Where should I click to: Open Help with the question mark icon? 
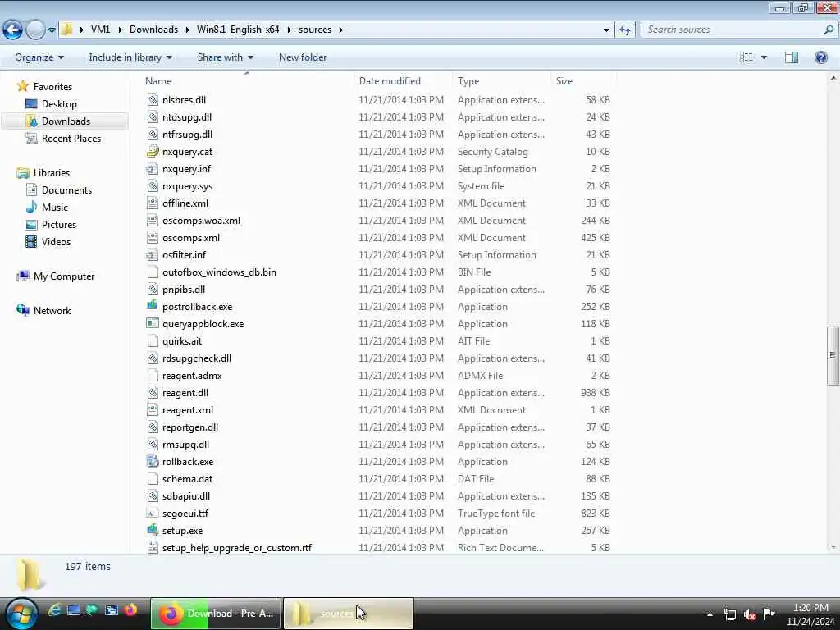click(820, 57)
